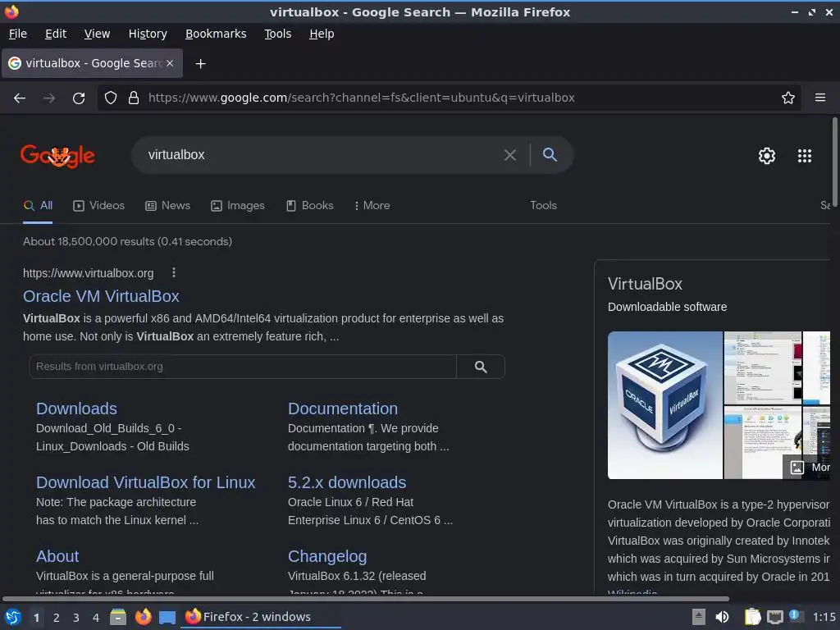
Task: Open the top VirtualBox Manager screenshot thumbnail
Action: pyautogui.click(x=763, y=367)
